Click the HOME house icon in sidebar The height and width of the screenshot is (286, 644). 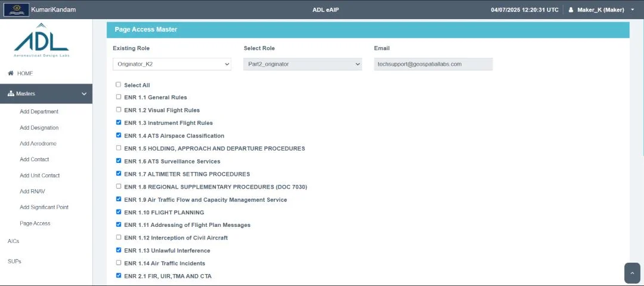(11, 73)
